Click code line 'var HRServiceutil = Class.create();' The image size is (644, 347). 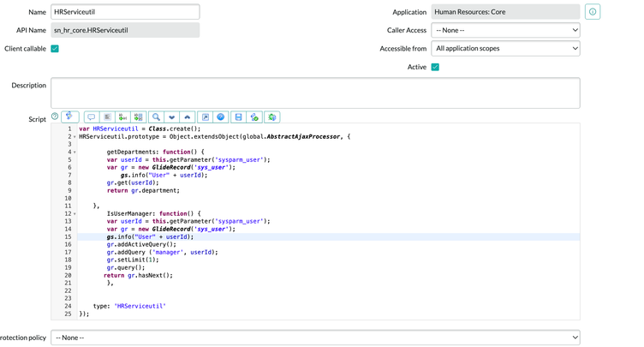coord(140,129)
